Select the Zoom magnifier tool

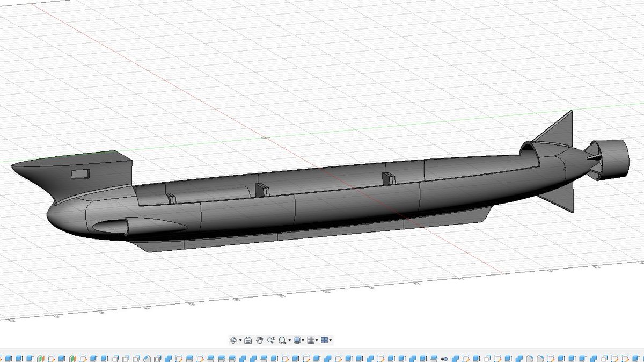pos(271,340)
